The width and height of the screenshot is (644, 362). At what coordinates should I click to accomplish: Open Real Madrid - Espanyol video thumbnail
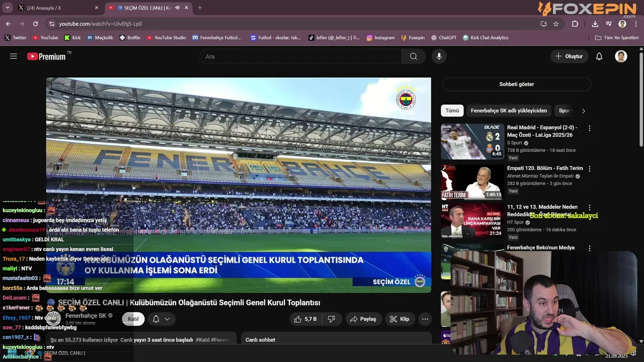tap(472, 142)
